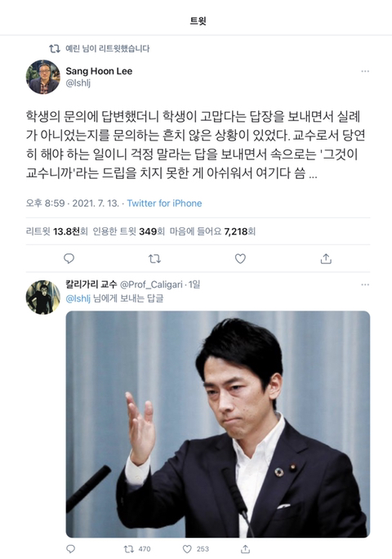Image resolution: width=392 pixels, height=559 pixels.
Task: Open the @lshlj mention in reply
Action: click(78, 298)
